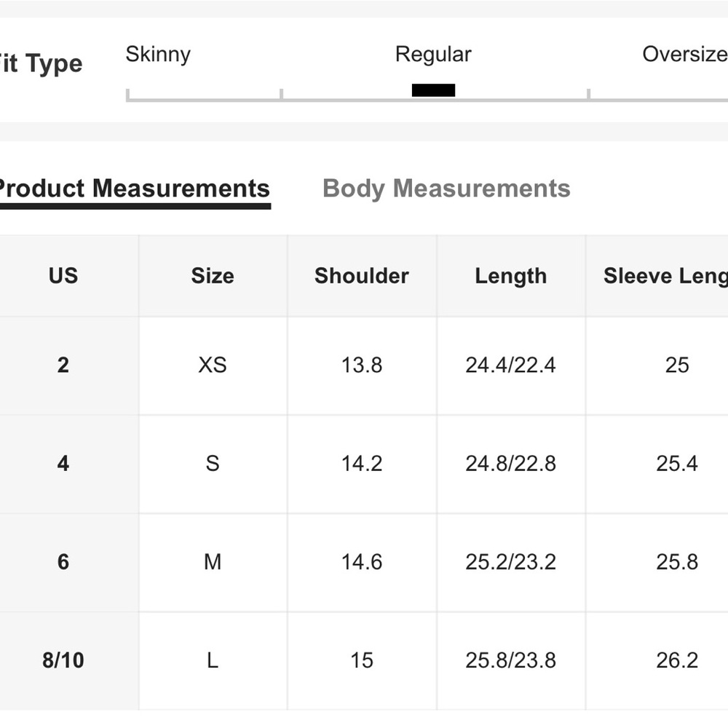The width and height of the screenshot is (728, 728).
Task: Click the Fit Type label
Action: point(41,63)
